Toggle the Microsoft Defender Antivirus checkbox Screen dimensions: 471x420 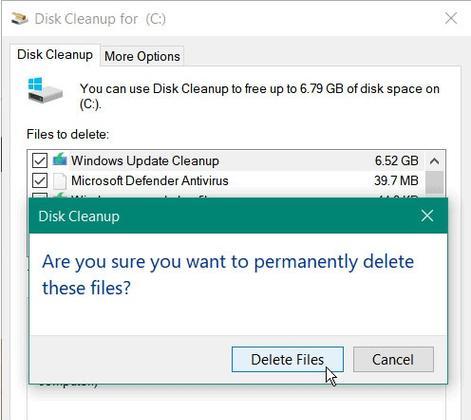tap(40, 181)
